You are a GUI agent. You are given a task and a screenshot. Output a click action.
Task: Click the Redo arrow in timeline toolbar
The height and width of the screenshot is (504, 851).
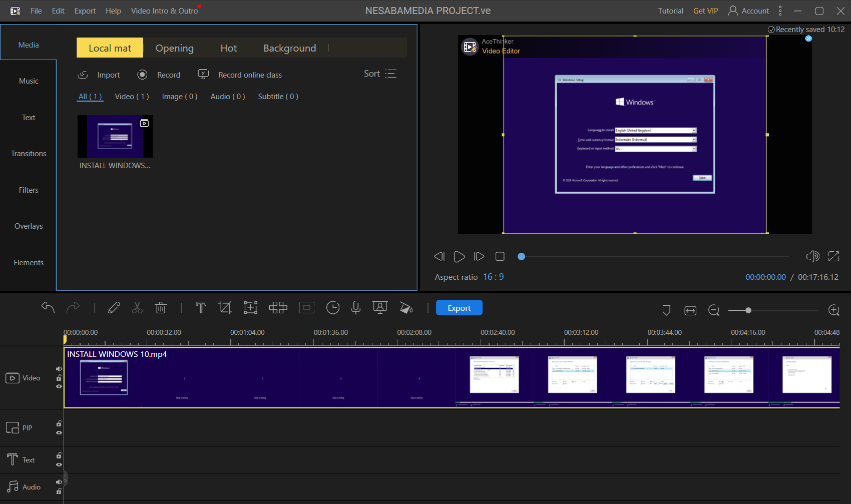pos(73,307)
